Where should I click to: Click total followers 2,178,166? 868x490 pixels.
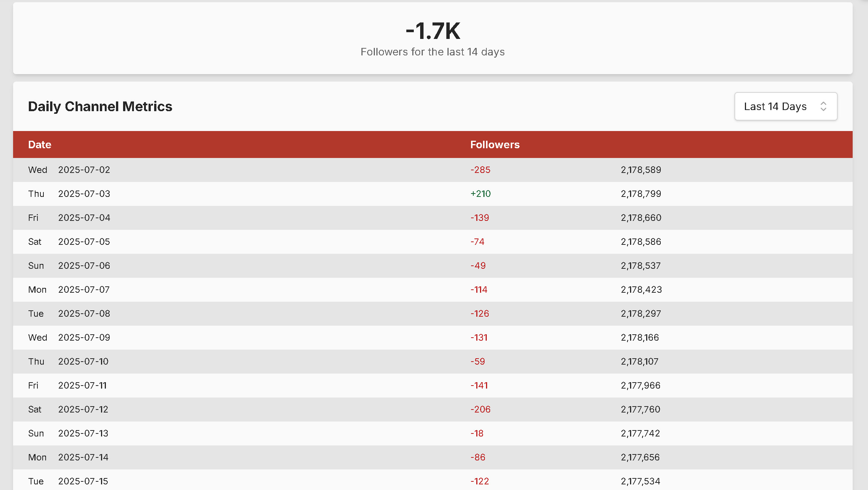[x=640, y=337]
